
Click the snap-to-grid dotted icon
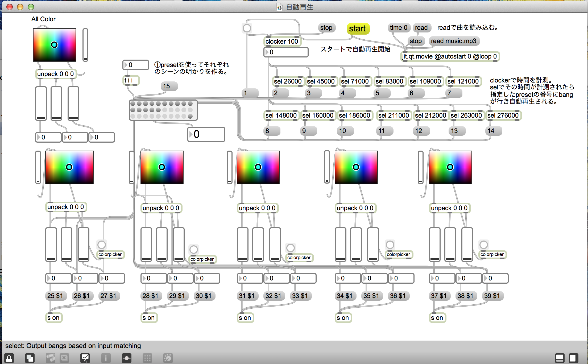[168, 358]
